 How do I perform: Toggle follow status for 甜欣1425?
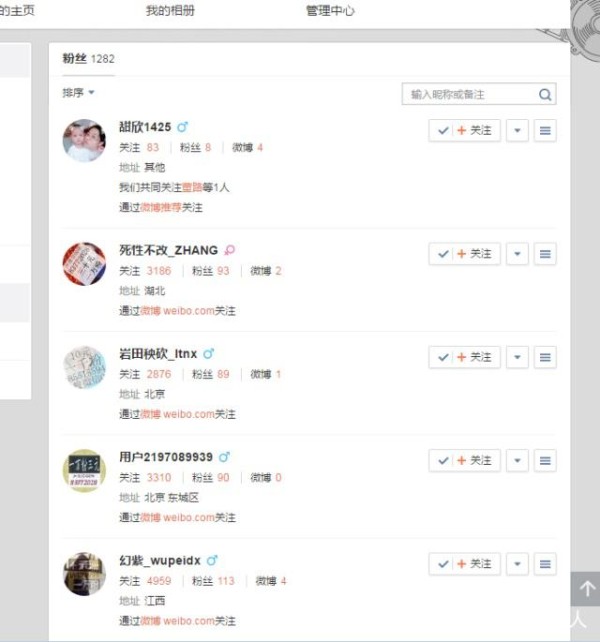(464, 131)
